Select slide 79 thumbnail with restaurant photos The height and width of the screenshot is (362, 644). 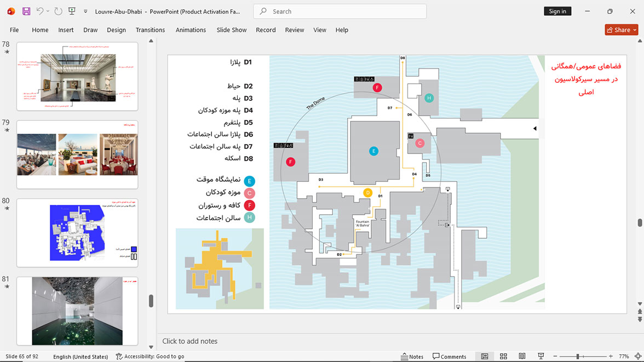click(x=77, y=154)
